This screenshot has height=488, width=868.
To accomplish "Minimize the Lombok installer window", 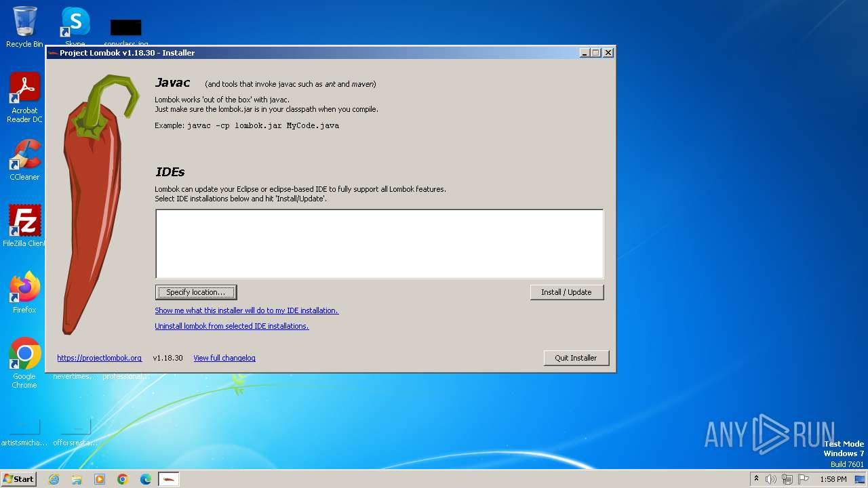I will 585,53.
